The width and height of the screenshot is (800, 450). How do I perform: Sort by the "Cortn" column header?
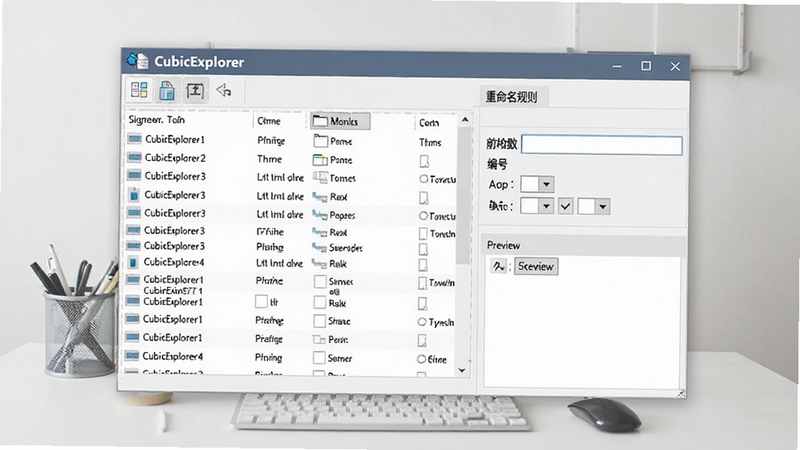click(x=429, y=122)
